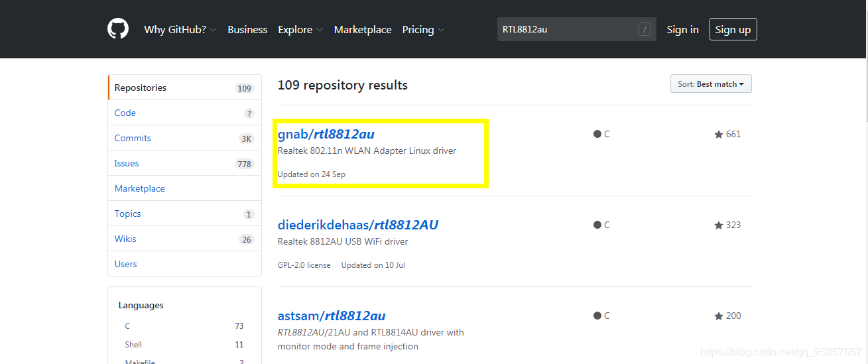Select the Code filter in sidebar
868x364 pixels.
pos(184,113)
